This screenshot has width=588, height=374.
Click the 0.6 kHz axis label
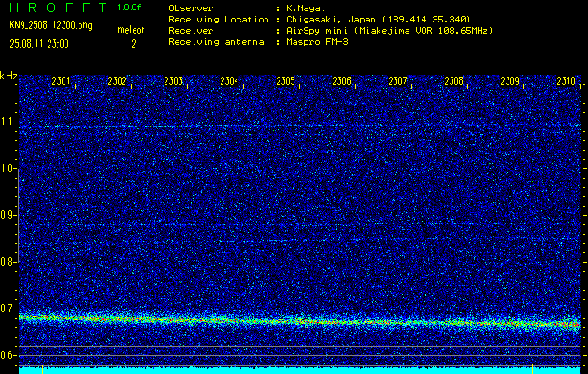(x=8, y=355)
